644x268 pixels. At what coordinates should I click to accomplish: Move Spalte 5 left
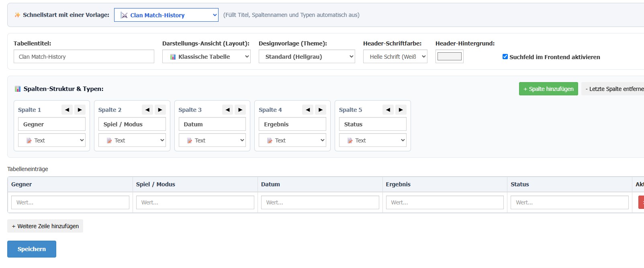(388, 110)
